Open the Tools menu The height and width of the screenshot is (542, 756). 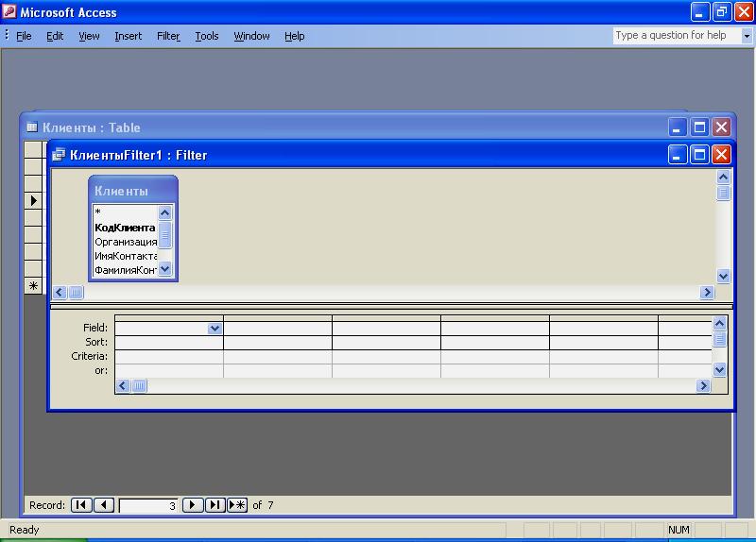point(206,36)
